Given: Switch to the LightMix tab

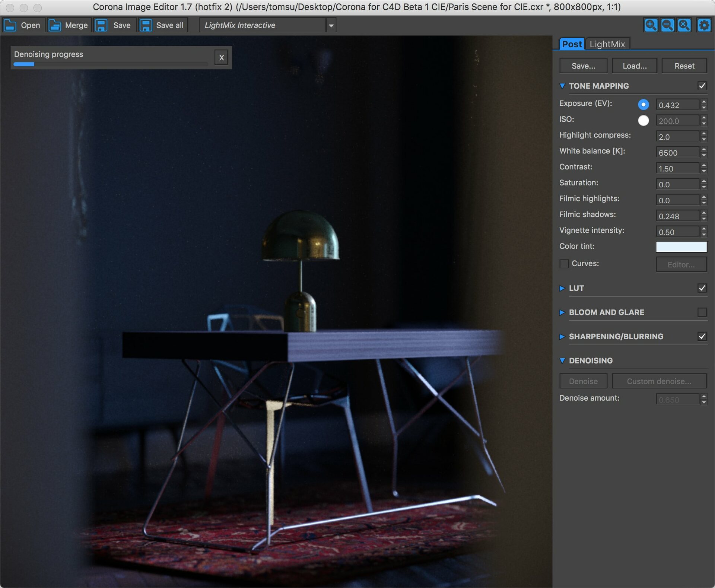Looking at the screenshot, I should pos(607,44).
